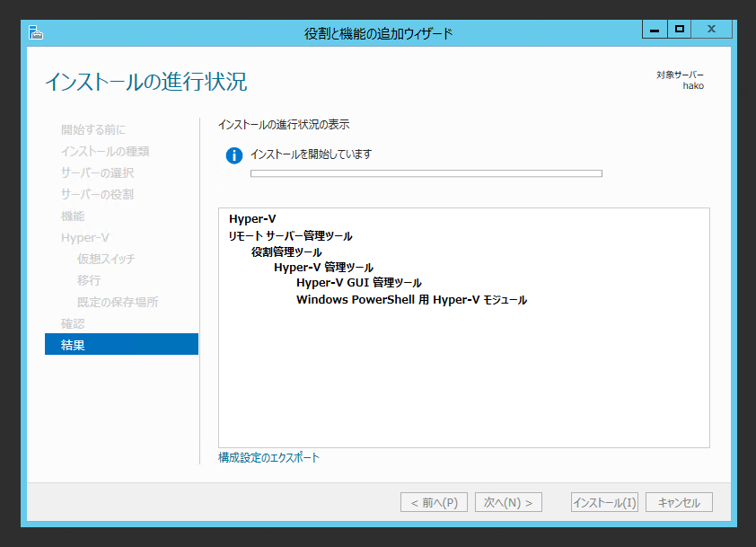The width and height of the screenshot is (756, 547).
Task: Click the キャンセル button
Action: pos(679,502)
